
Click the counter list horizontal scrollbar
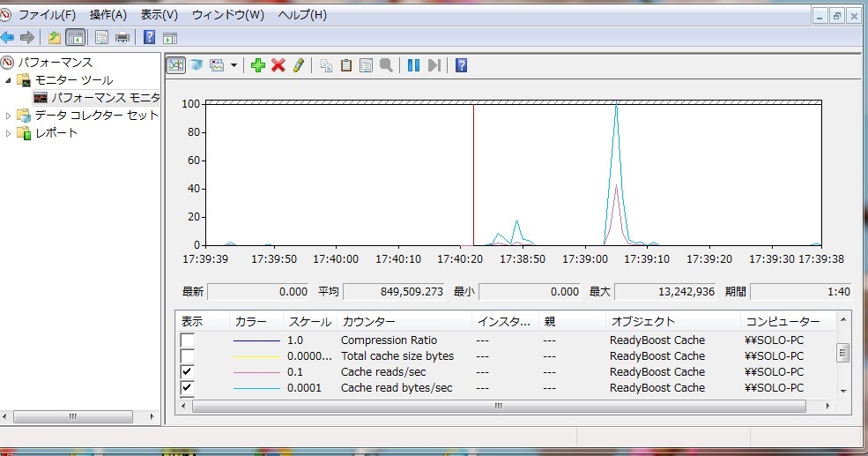(498, 407)
